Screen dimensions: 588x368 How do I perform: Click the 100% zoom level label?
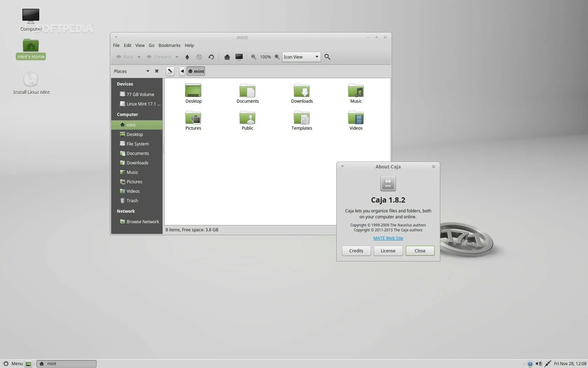[x=265, y=57]
